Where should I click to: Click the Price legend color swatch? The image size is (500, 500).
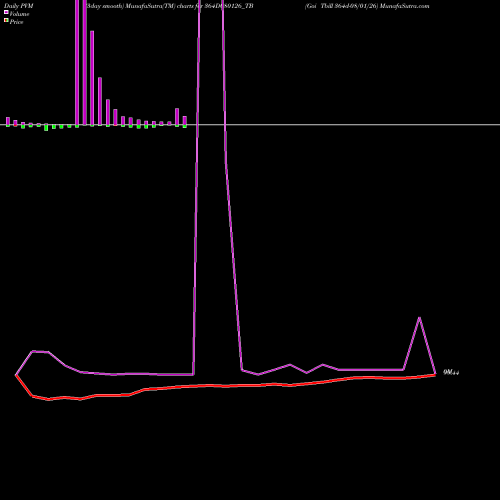[x=6, y=20]
